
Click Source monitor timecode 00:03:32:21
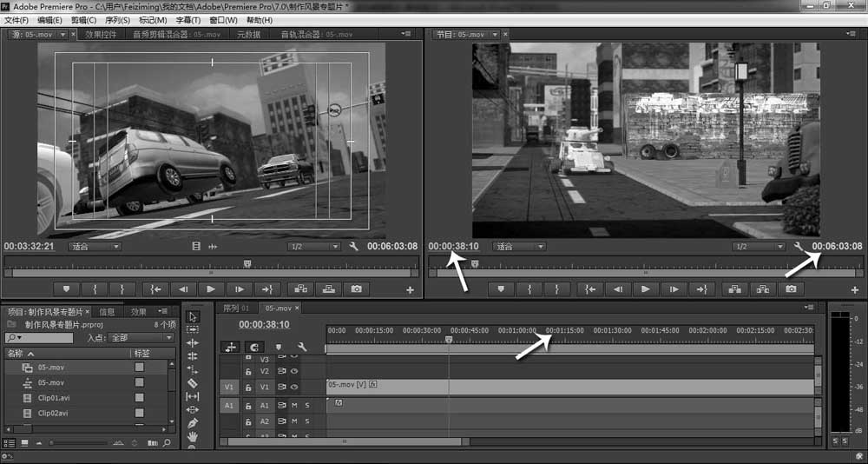point(29,247)
